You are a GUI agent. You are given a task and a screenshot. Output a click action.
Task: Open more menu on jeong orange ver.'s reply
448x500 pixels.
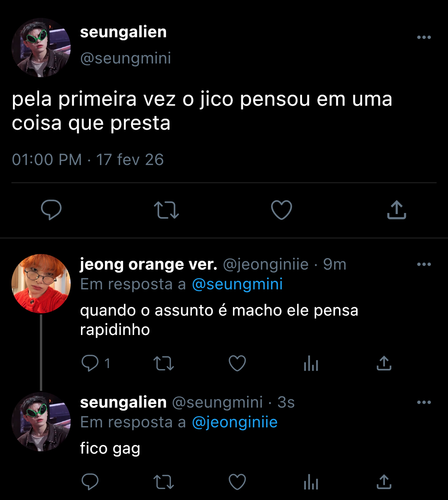(424, 264)
